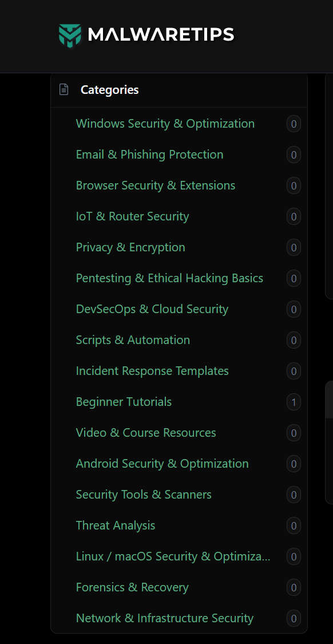Go to Network & Infrastructure Security

click(x=165, y=618)
